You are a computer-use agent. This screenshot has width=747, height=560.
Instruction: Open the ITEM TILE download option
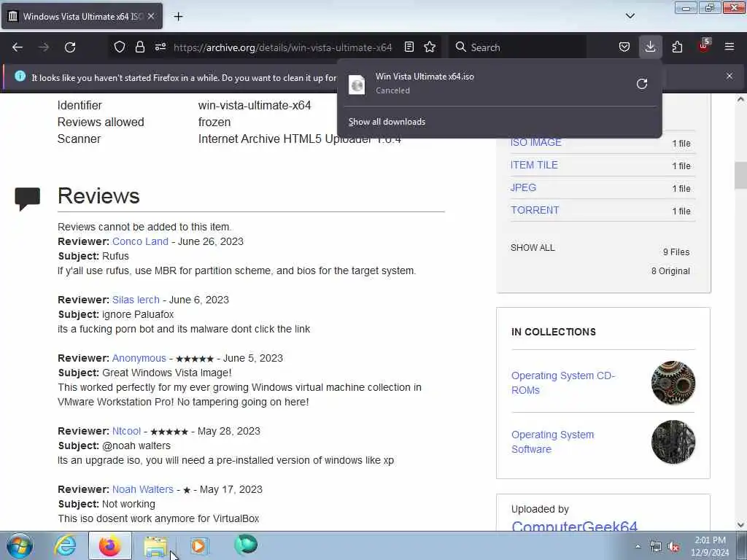click(x=534, y=165)
